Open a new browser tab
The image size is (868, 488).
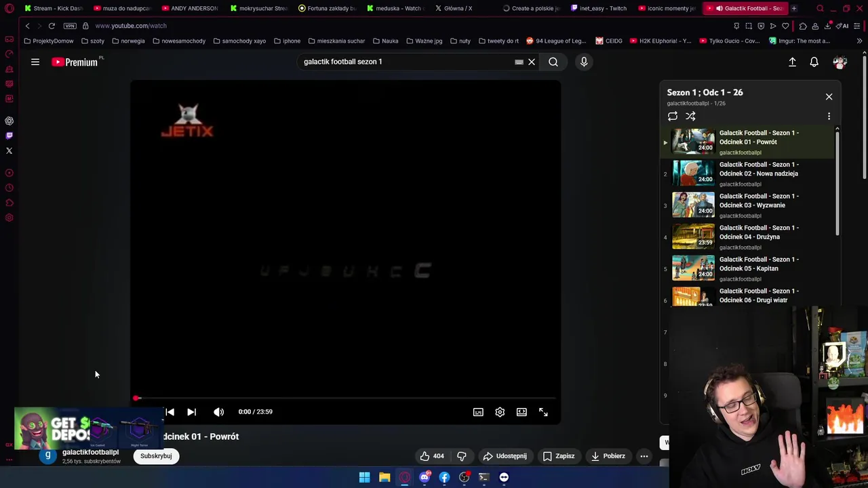tap(794, 8)
